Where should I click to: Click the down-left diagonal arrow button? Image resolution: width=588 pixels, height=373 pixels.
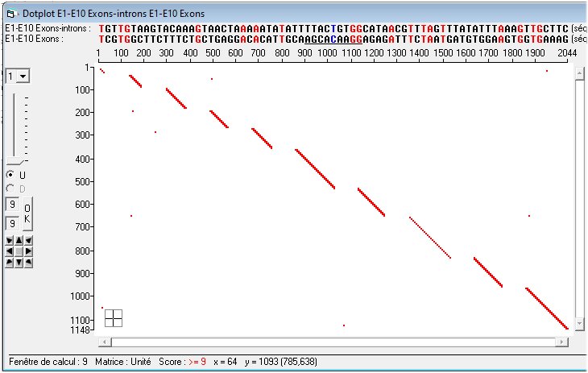coord(9,263)
